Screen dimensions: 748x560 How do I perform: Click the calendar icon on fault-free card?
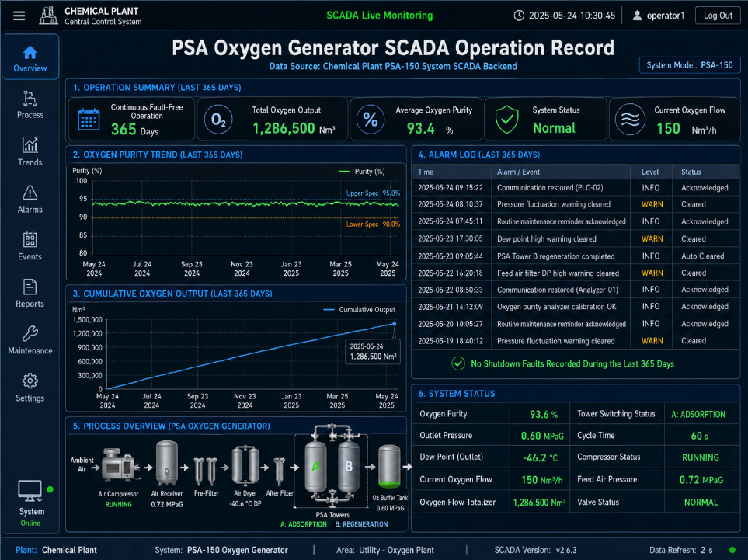coord(89,120)
